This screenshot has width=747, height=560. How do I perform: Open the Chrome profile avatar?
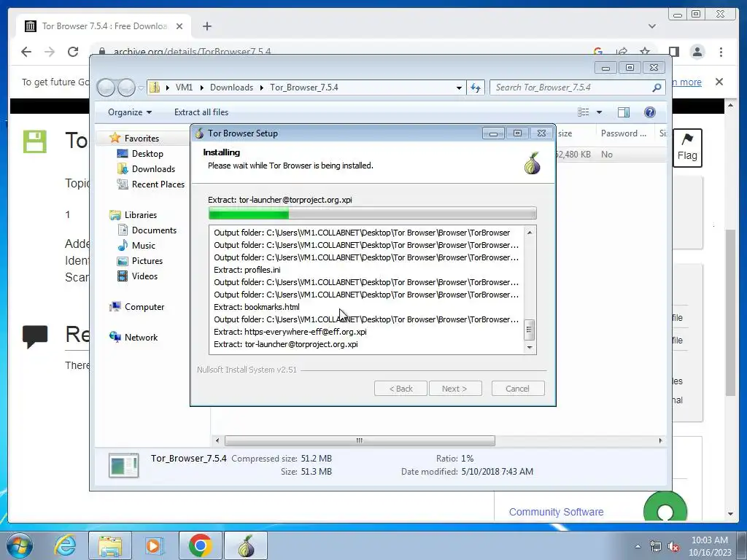tap(697, 52)
